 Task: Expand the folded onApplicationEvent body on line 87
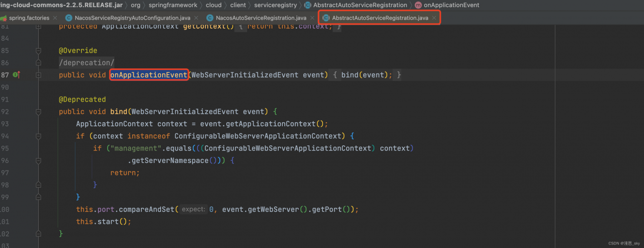(38, 75)
